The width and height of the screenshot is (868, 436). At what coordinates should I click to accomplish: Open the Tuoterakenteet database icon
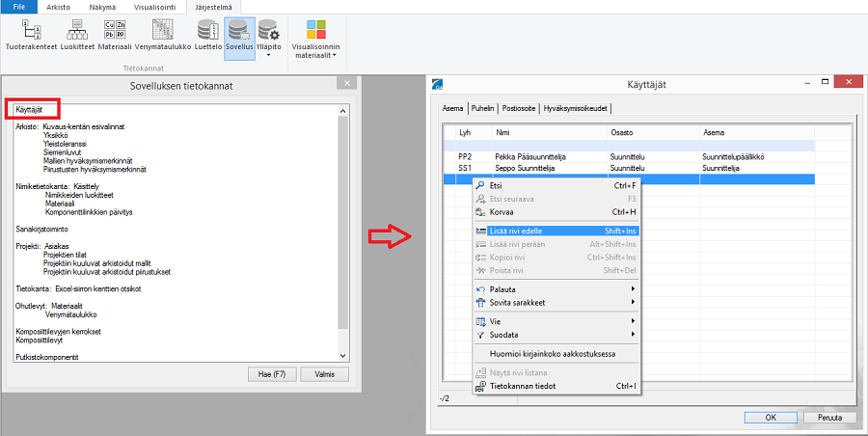pyautogui.click(x=29, y=36)
